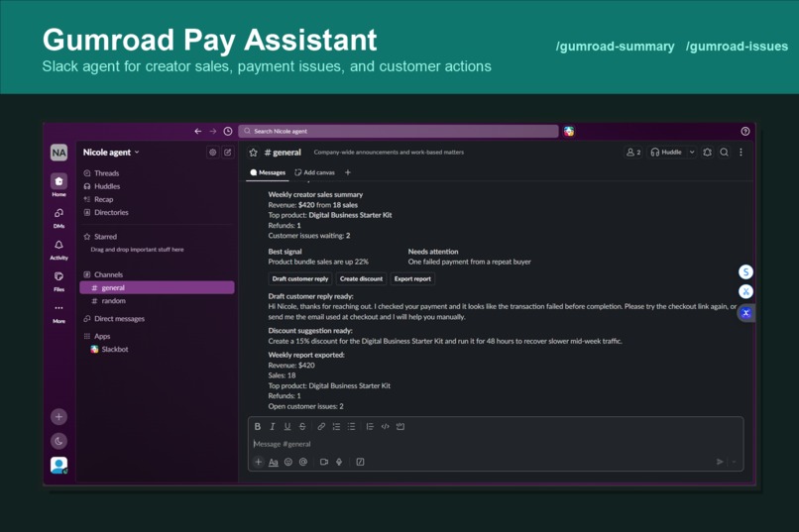Open Home in the left rail
The height and width of the screenshot is (532, 799).
point(58,185)
